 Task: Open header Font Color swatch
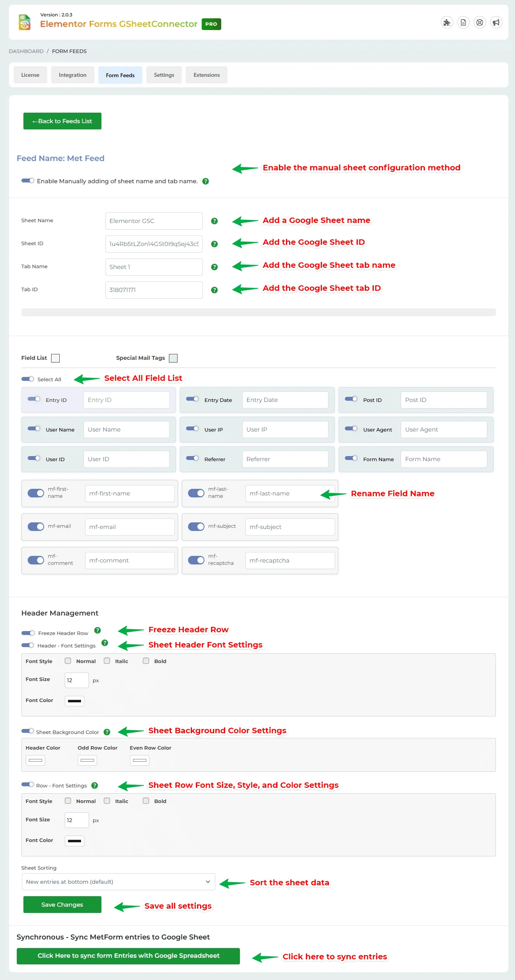tap(75, 701)
